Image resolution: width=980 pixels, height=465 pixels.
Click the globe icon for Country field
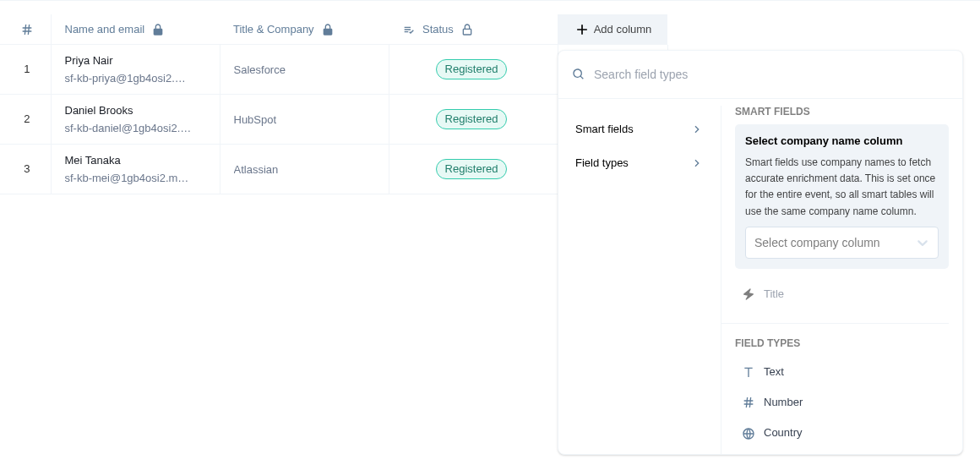click(x=749, y=433)
